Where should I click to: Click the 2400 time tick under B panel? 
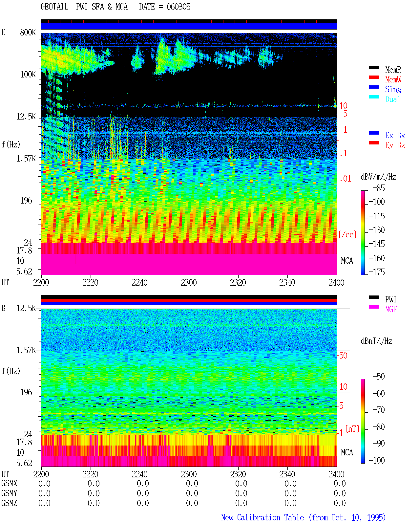(x=336, y=474)
